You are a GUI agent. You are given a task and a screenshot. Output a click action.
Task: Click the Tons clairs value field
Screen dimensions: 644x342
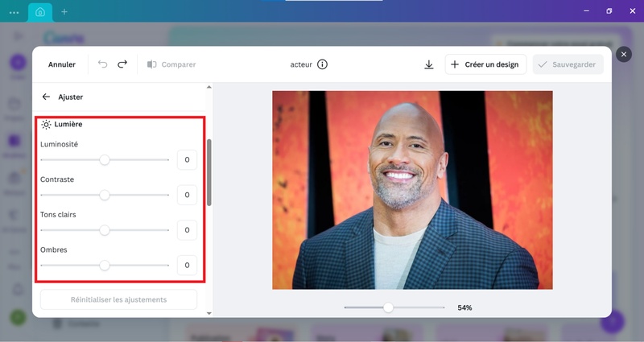point(187,230)
